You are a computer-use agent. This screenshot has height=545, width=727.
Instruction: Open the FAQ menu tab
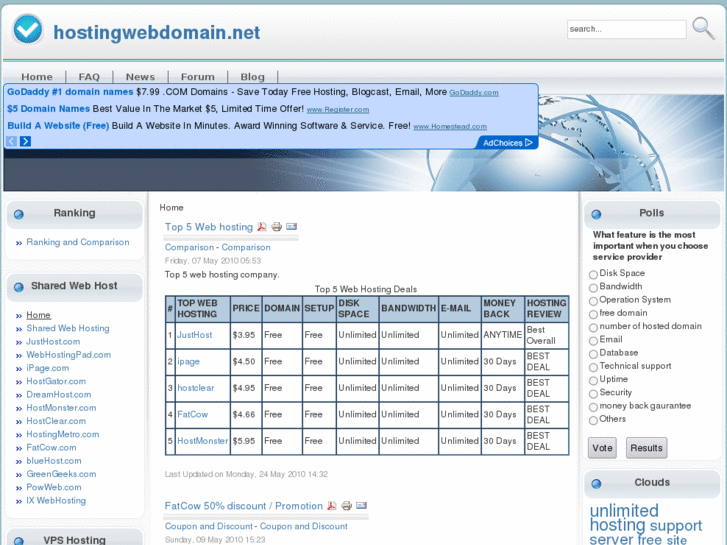coord(89,77)
